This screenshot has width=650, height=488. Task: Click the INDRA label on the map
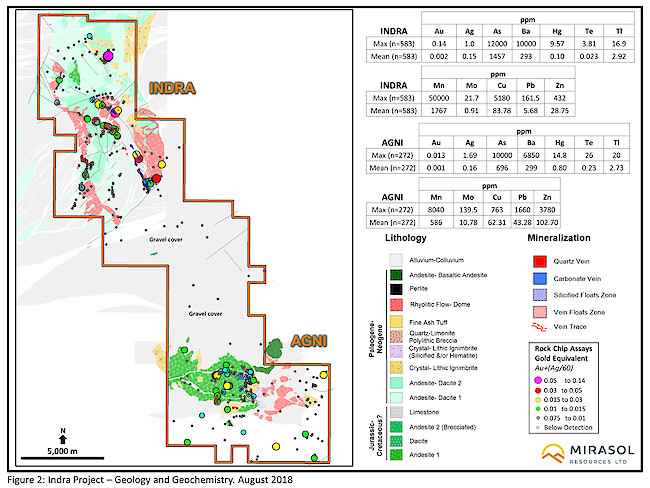171,87
